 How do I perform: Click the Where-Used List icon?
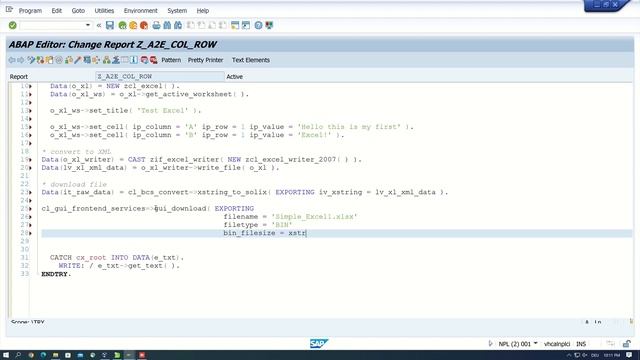[96, 60]
